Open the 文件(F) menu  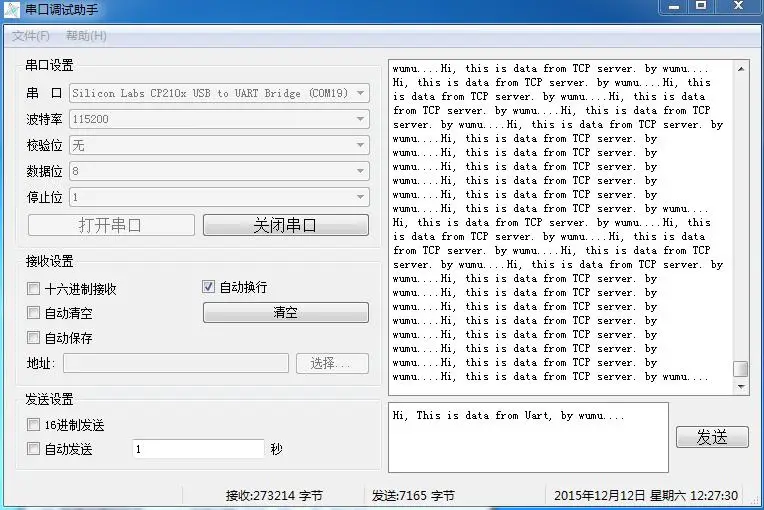coord(31,36)
